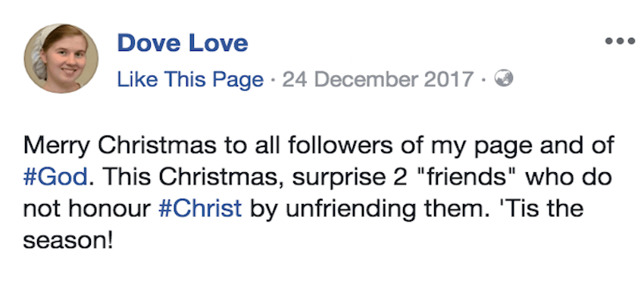Open the 24 December 2017 timestamp
This screenshot has width=644, height=308.
[377, 79]
